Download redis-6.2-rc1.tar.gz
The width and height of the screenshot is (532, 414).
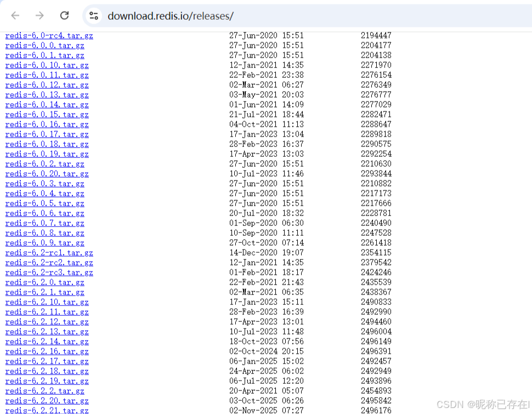[x=49, y=253]
